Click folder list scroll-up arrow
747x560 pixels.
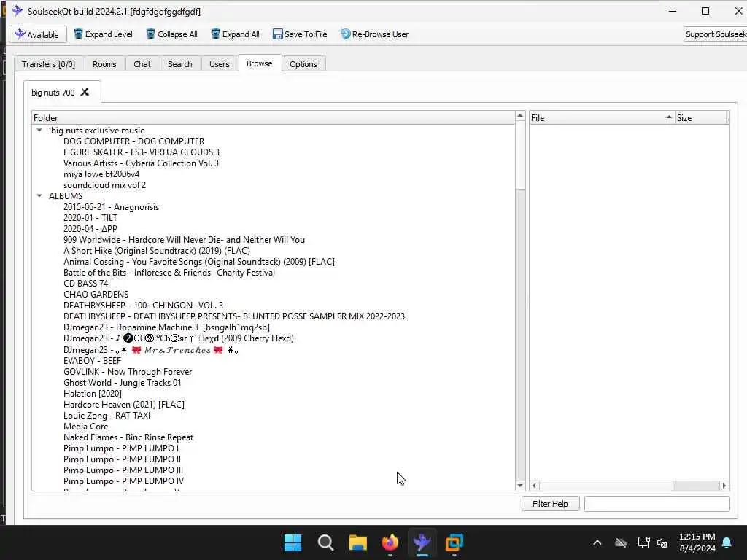(x=520, y=116)
